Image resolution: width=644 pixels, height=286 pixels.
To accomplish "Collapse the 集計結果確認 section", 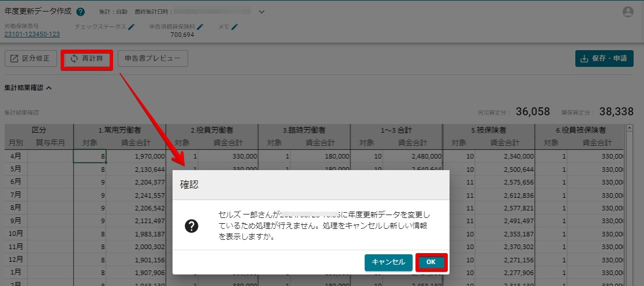I will point(48,88).
